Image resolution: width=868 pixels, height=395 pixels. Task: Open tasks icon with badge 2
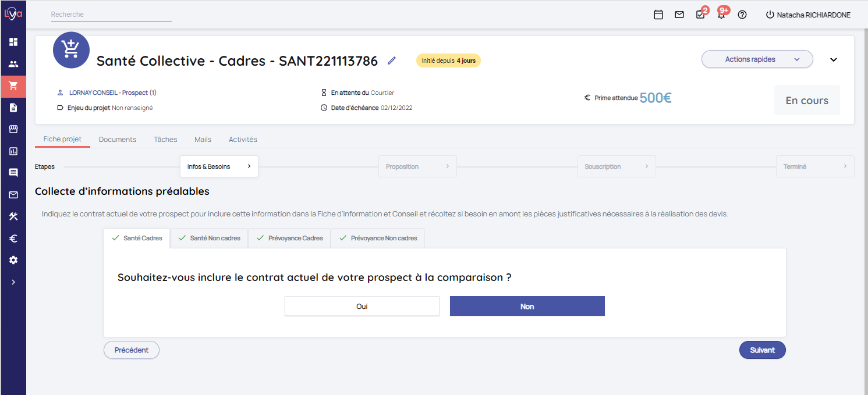click(700, 15)
